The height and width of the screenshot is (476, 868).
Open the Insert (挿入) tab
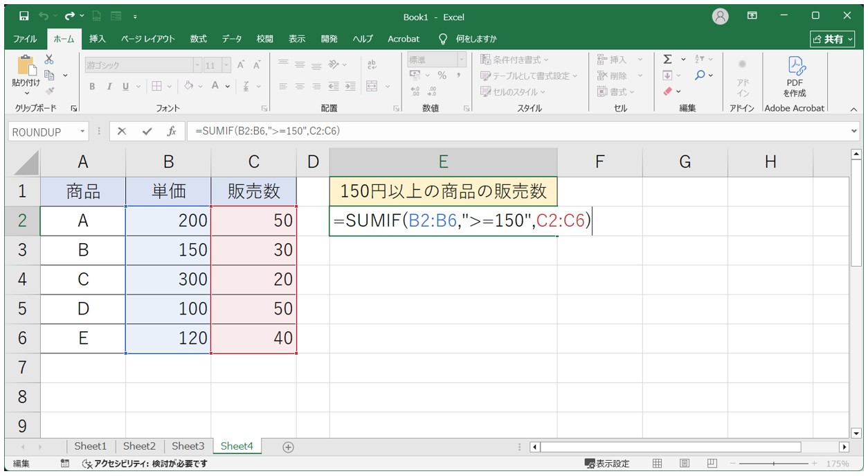[98, 39]
